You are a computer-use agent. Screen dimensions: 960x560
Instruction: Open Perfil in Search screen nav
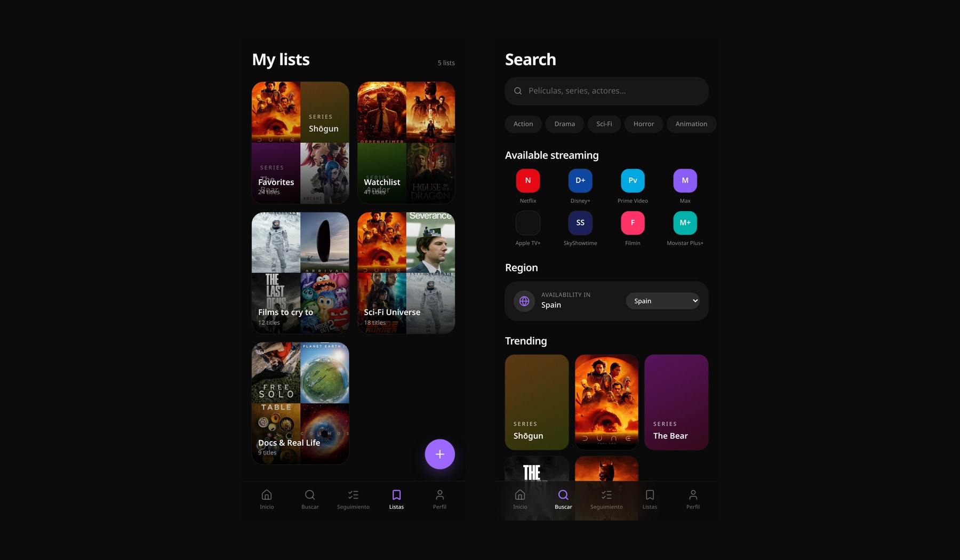coord(693,499)
